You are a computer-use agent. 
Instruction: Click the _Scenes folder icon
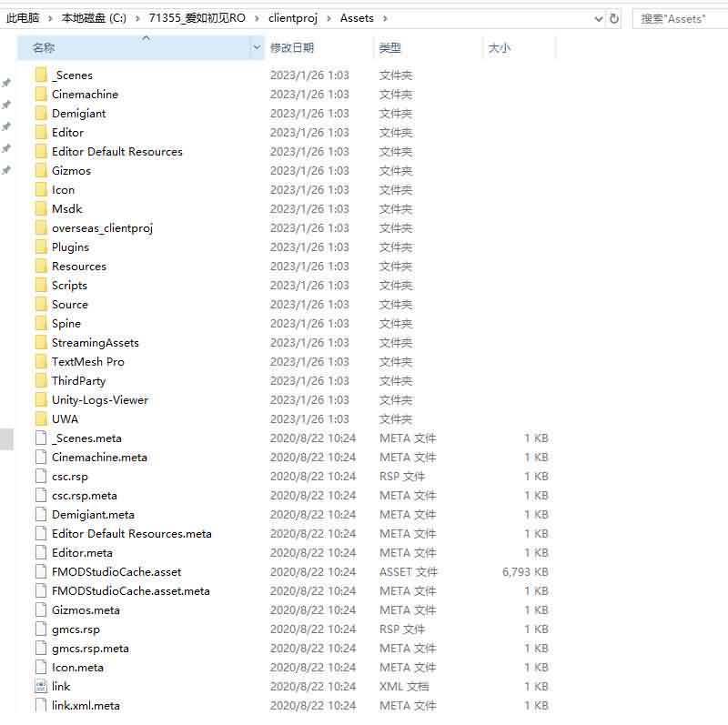click(x=40, y=76)
